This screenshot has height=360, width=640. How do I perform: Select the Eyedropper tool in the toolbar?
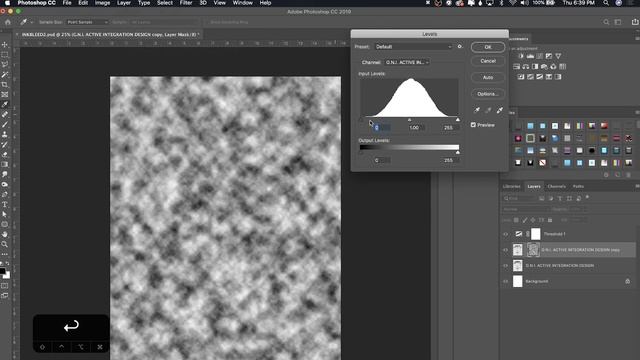[x=5, y=104]
